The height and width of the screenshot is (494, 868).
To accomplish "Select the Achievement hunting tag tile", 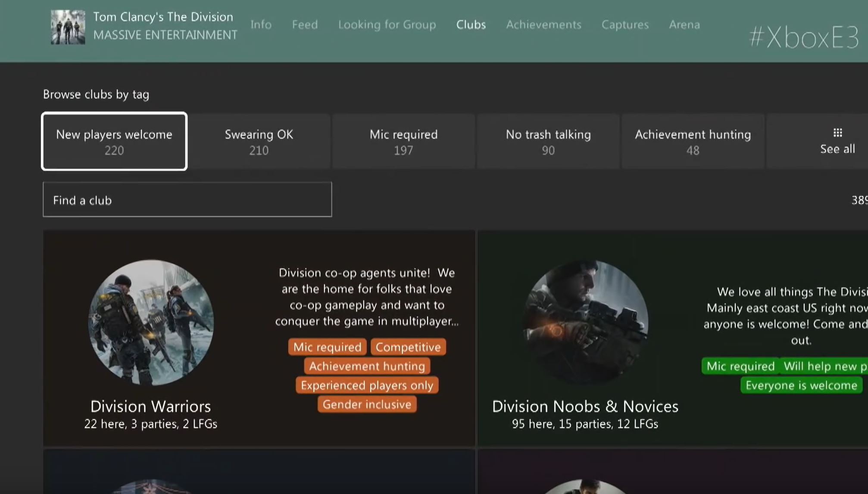I will (693, 142).
